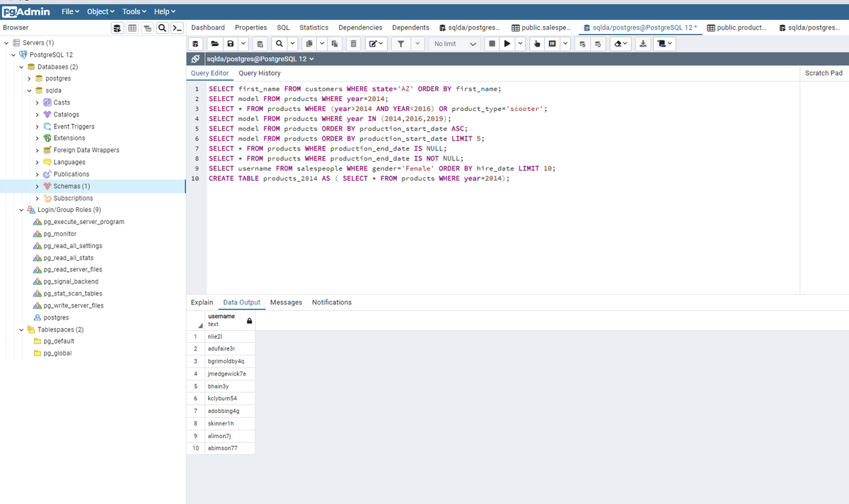
Task: Open the No limit rows dropdown
Action: coord(456,44)
